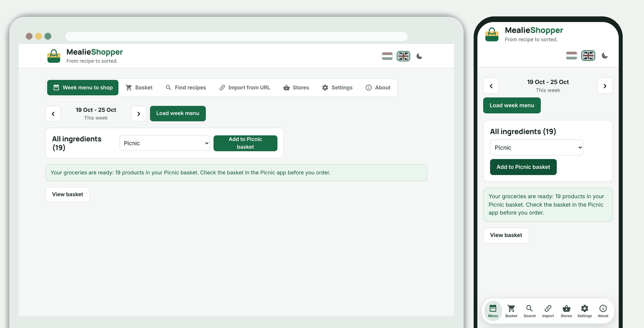Go to next week in mobile view

coord(605,86)
